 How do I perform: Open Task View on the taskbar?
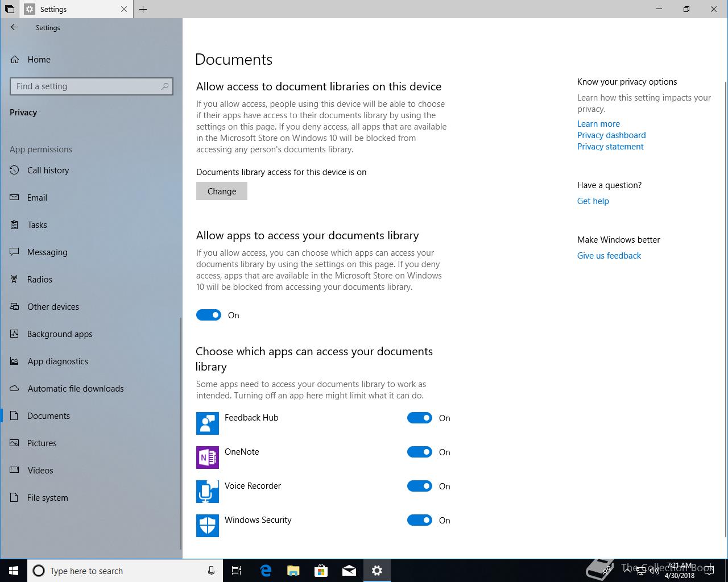coord(237,571)
